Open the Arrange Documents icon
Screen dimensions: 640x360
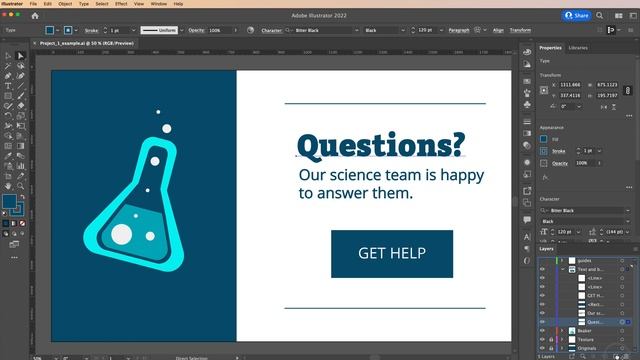pyautogui.click(x=619, y=16)
